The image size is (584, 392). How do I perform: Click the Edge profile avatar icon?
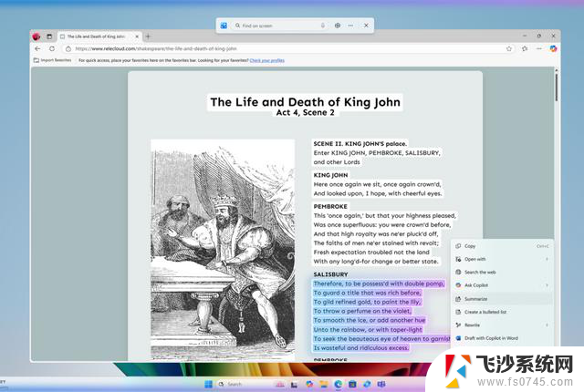[36, 36]
